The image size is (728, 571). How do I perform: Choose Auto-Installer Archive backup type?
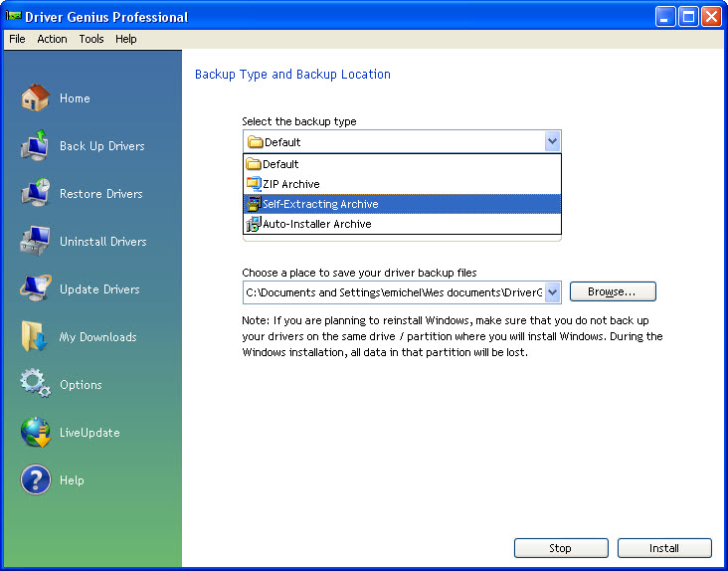point(402,224)
